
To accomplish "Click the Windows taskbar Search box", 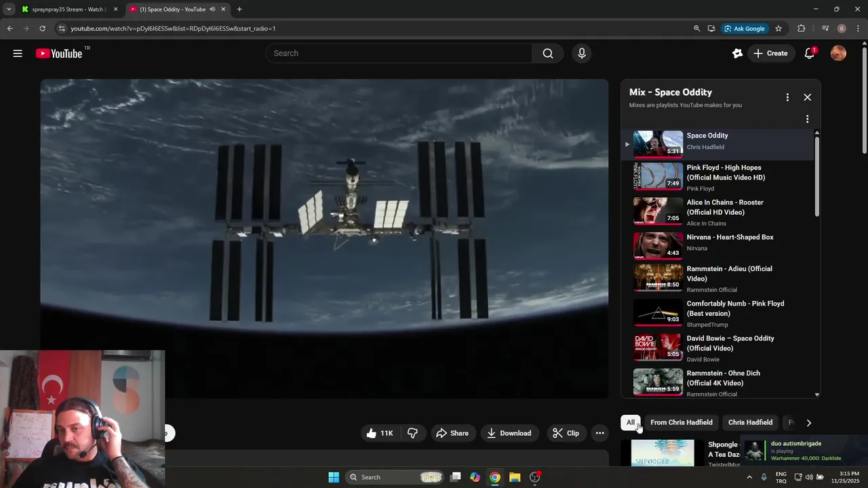I will 395,477.
